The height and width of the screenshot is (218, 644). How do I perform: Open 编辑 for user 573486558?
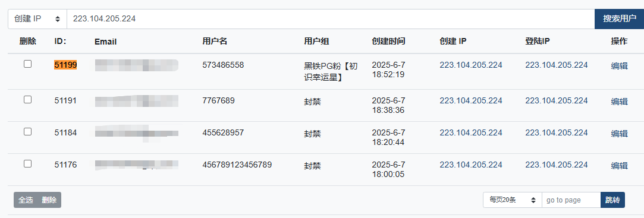coord(619,66)
